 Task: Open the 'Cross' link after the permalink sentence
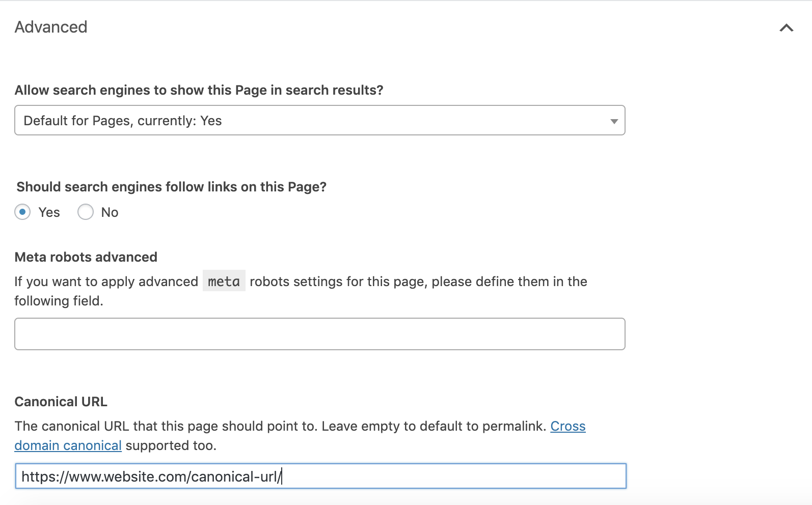tap(567, 426)
